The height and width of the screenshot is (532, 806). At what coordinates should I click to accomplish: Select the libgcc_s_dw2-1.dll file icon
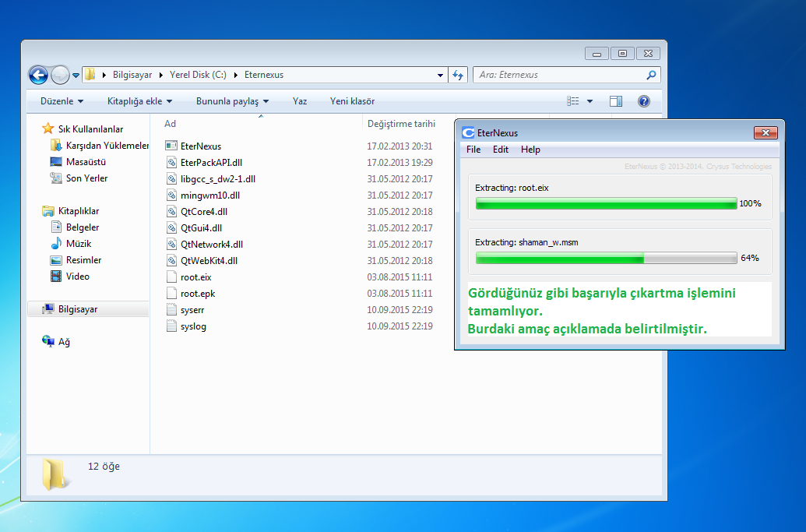click(x=171, y=179)
